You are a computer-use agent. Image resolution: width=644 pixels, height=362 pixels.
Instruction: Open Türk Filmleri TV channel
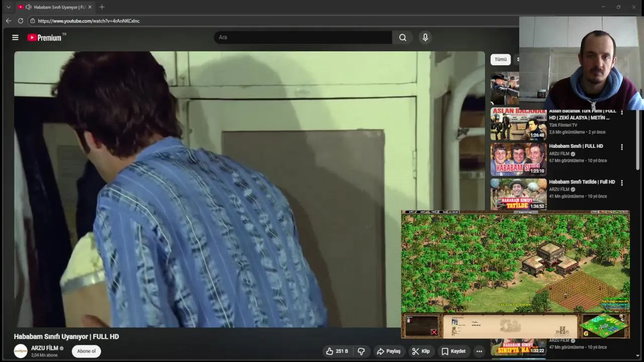click(563, 125)
